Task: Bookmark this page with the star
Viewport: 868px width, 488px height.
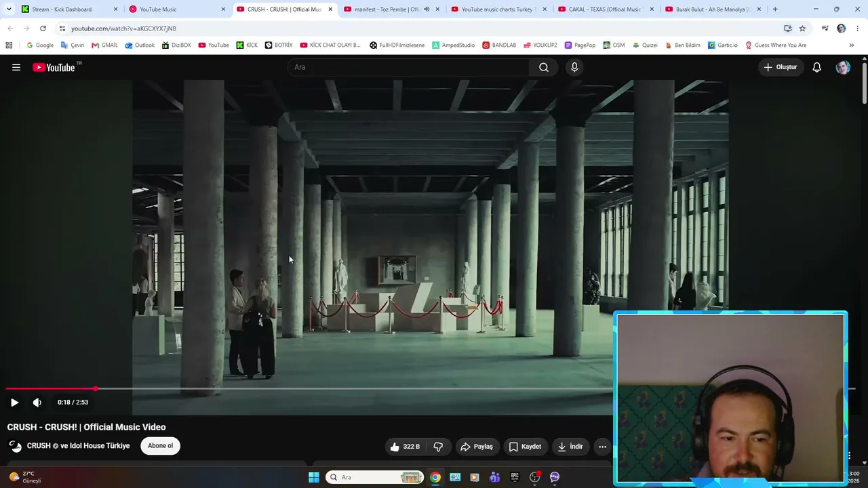Action: (802, 28)
